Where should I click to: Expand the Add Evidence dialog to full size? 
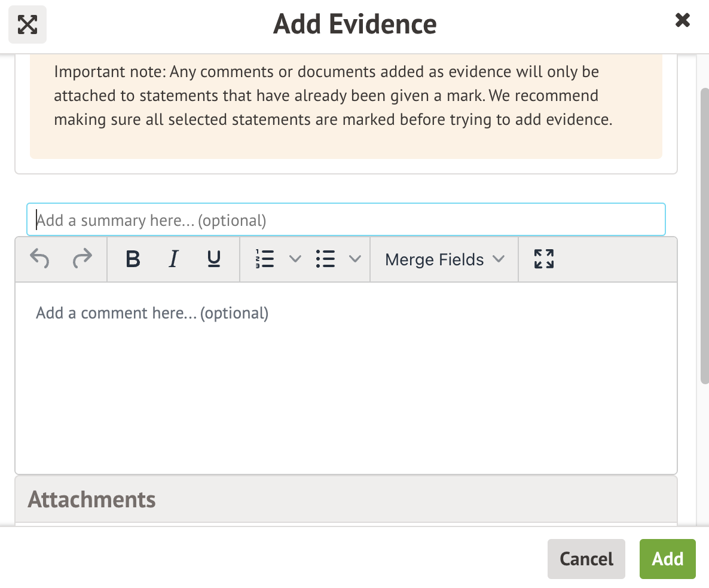tap(27, 24)
